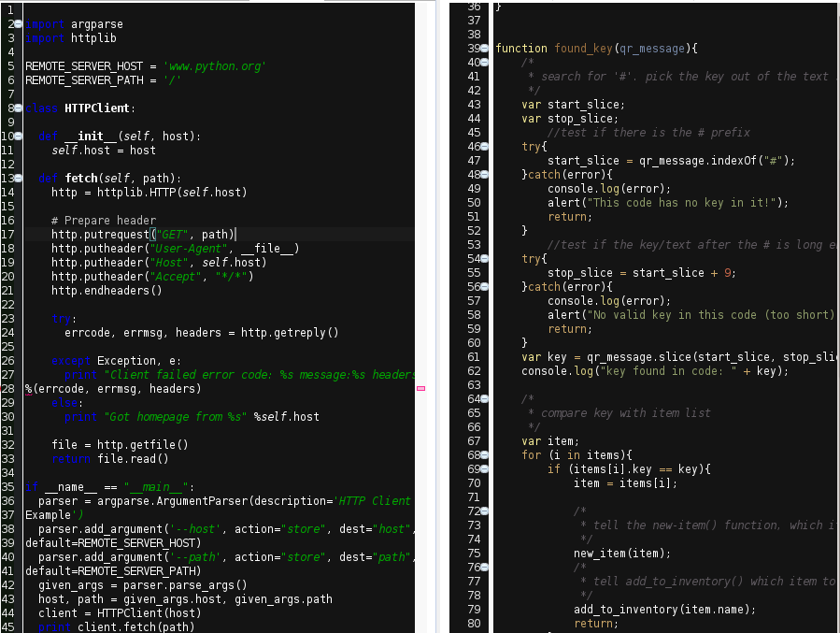The width and height of the screenshot is (840, 633).
Task: Click line number 63 in right gutter
Action: pos(474,385)
